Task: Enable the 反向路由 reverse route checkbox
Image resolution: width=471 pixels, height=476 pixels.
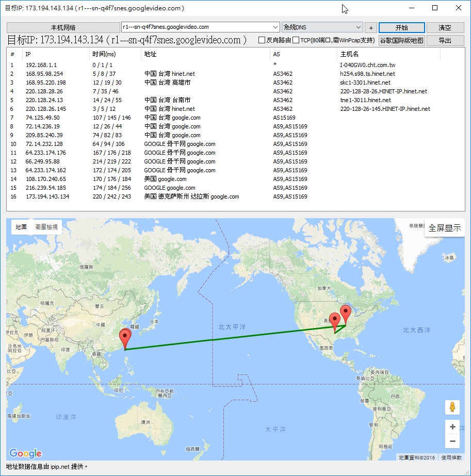Action: click(262, 40)
